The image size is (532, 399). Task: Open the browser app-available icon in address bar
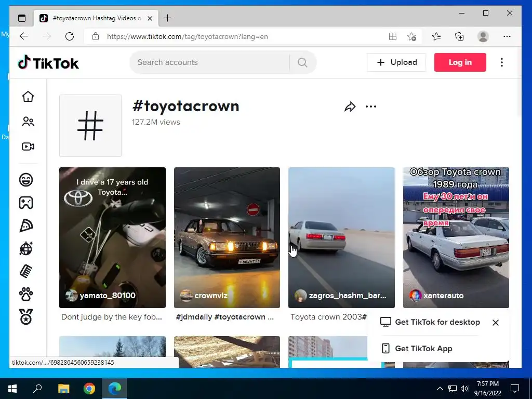393,36
